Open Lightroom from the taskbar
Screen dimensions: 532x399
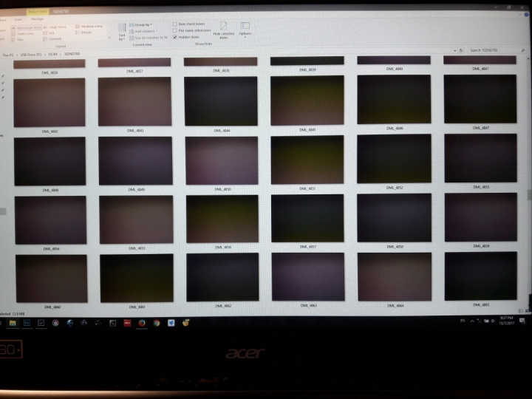click(x=41, y=323)
